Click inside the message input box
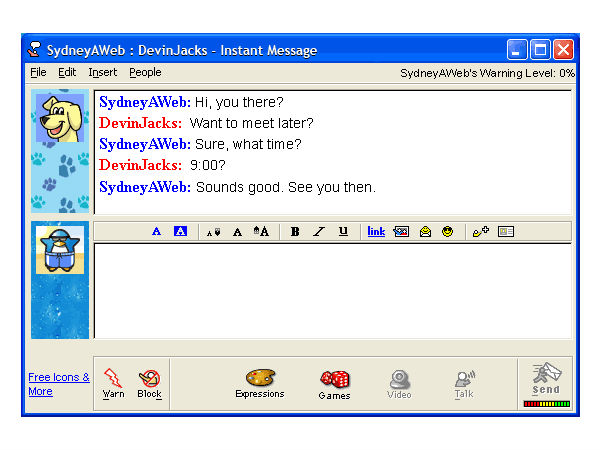The width and height of the screenshot is (600, 450). tap(333, 291)
